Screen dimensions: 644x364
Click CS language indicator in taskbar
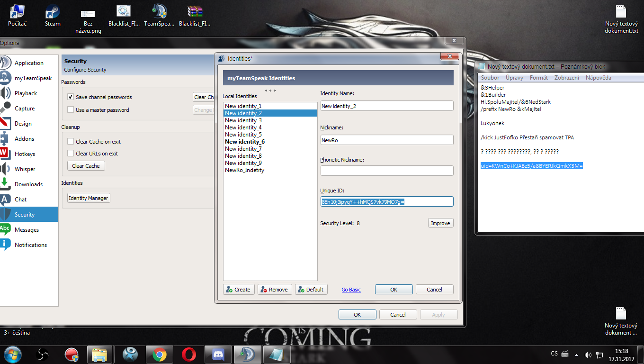pos(554,354)
